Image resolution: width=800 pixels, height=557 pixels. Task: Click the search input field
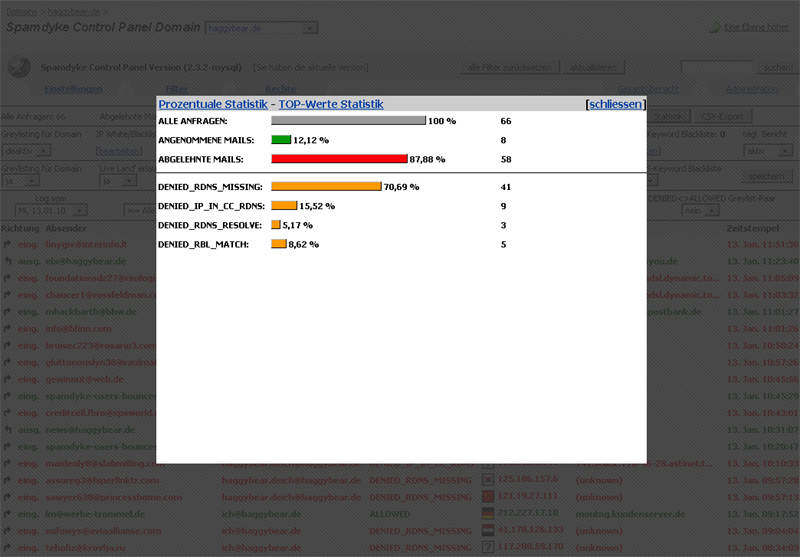tap(717, 67)
